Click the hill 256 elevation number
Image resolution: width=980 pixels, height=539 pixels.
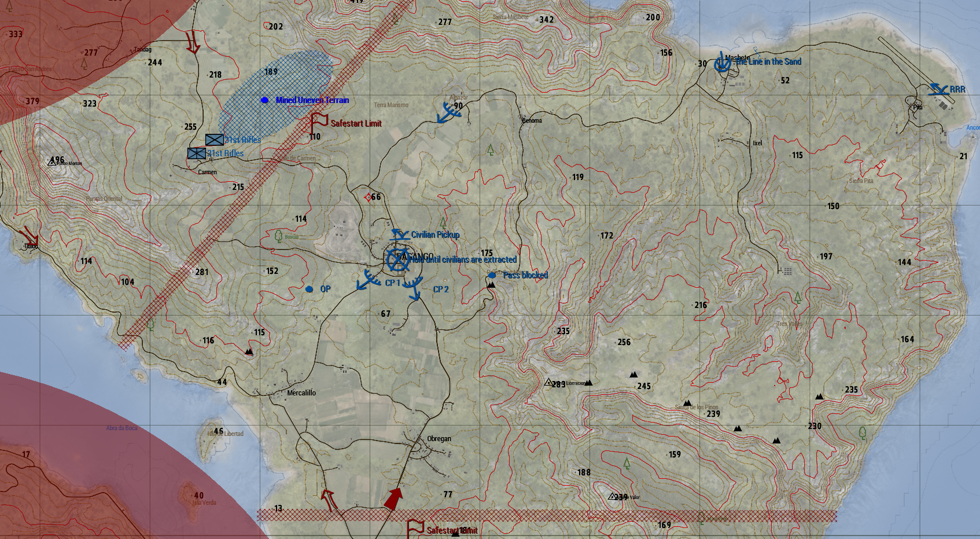tap(624, 342)
